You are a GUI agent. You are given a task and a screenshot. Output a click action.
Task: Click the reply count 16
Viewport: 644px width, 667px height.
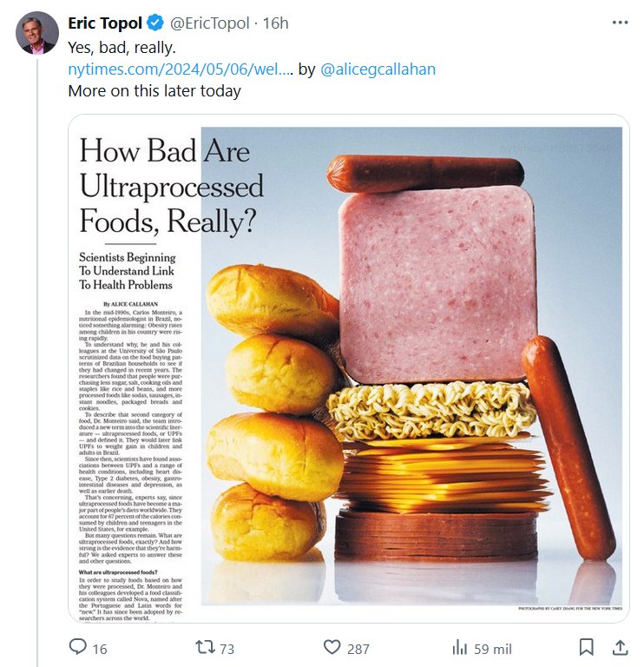tap(100, 648)
